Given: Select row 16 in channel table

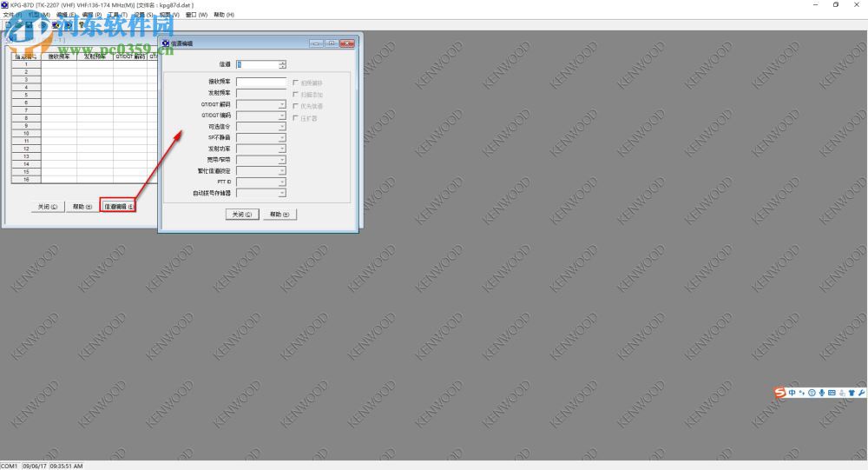Looking at the screenshot, I should 26,180.
